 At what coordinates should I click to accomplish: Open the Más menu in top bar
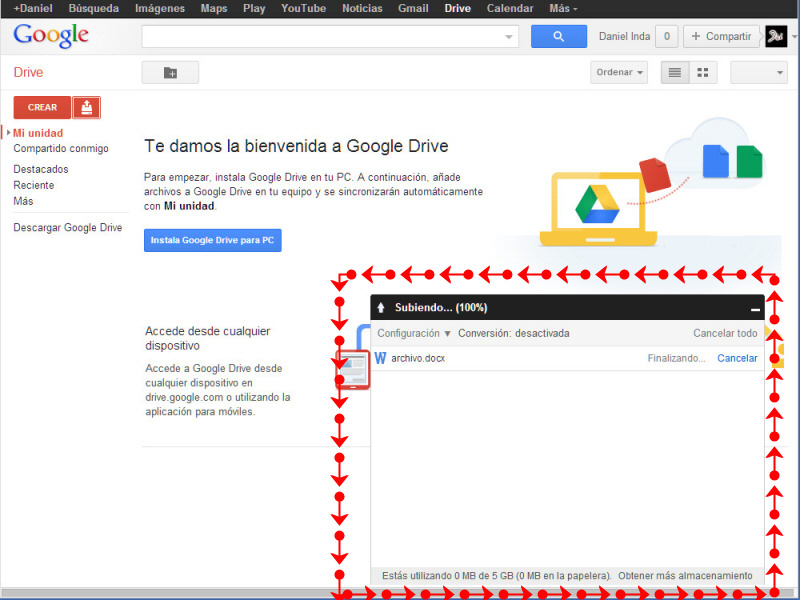(563, 9)
